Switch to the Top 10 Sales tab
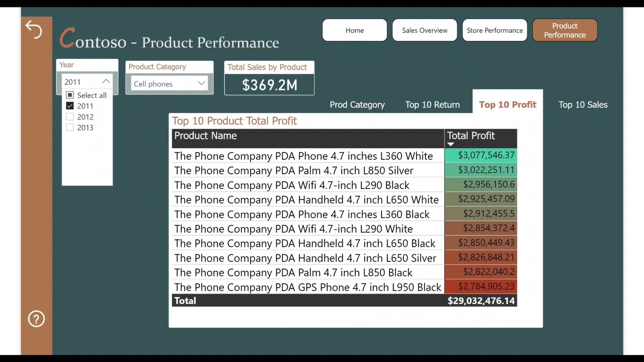 (583, 105)
